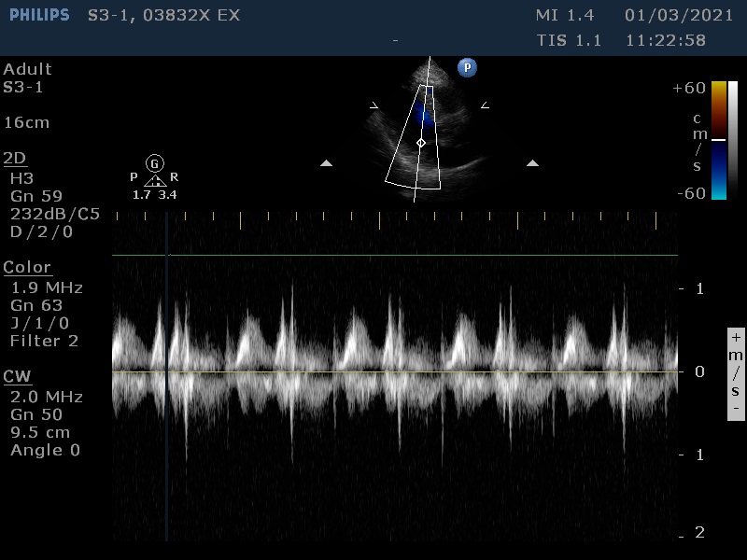Click the Philips logo

tap(39, 15)
